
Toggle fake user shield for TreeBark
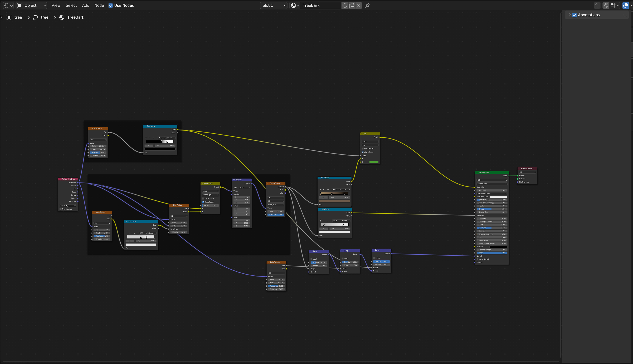point(345,6)
